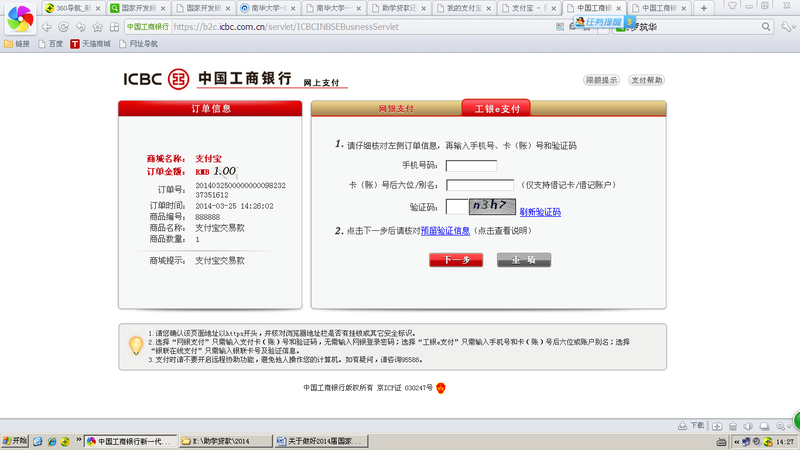Open the wrench tools menu

pos(786,27)
